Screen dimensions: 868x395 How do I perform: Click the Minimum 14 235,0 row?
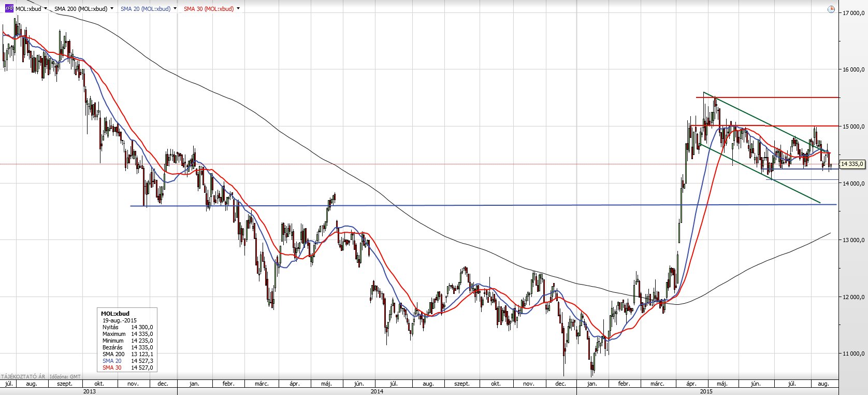[x=127, y=341]
